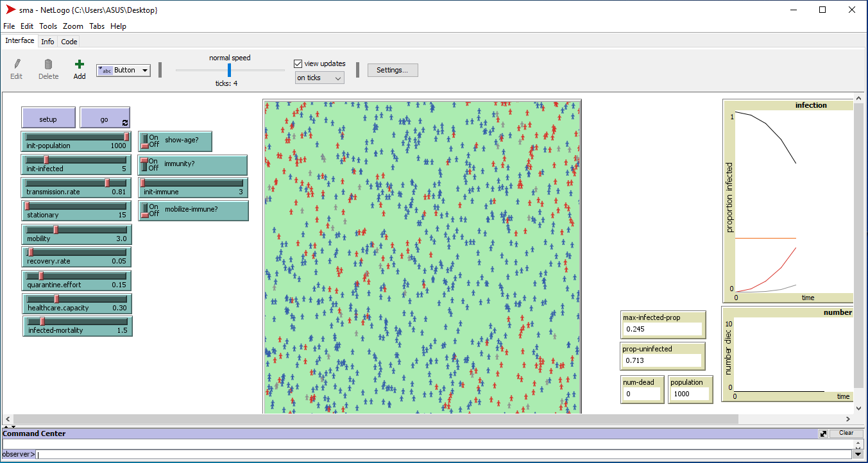Click the transmission.rate slider
The image size is (868, 463).
click(76, 188)
